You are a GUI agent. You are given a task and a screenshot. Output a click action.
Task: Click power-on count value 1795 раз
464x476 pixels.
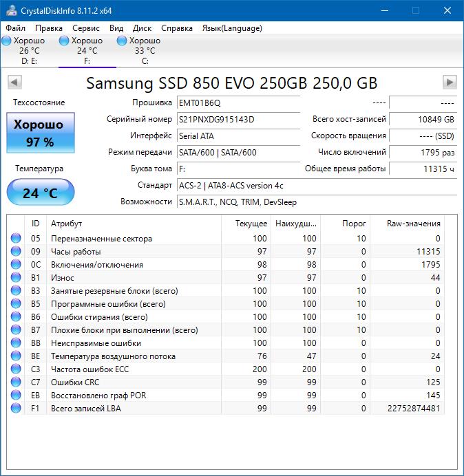click(x=423, y=152)
